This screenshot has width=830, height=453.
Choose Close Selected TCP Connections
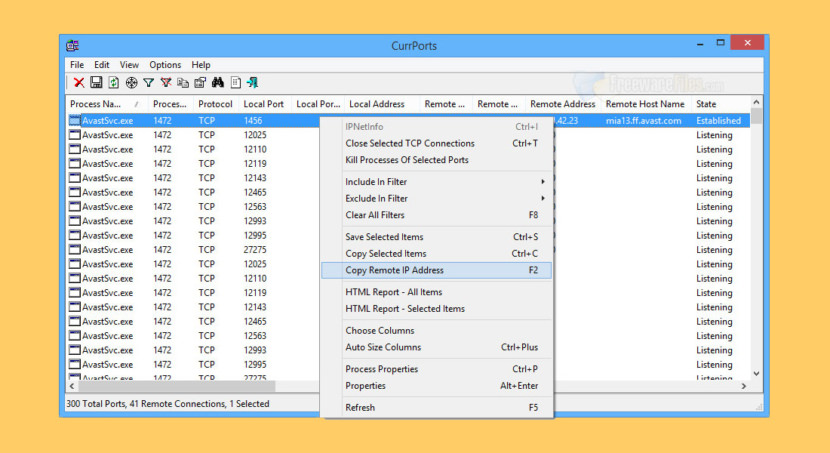point(437,143)
